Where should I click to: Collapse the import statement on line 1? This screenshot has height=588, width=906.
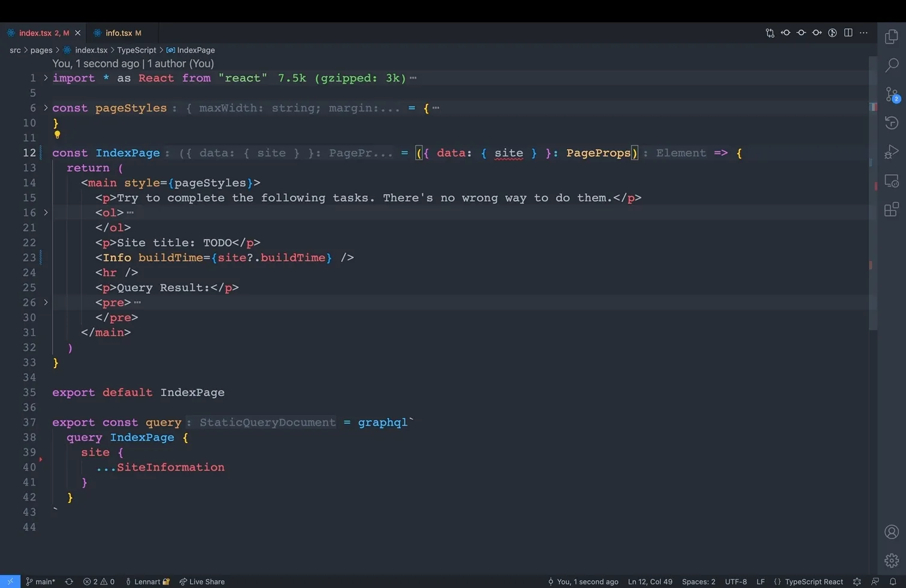46,78
